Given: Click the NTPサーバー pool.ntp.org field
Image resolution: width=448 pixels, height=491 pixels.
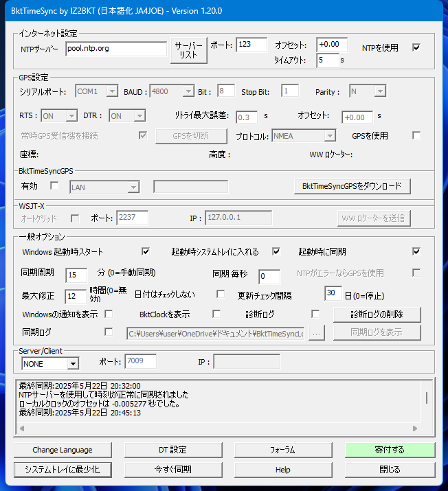Looking at the screenshot, I should pyautogui.click(x=116, y=49).
